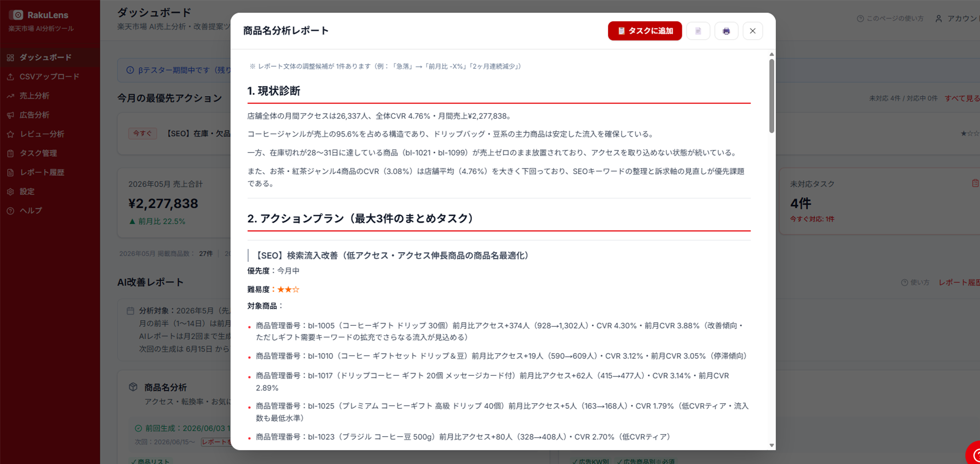Click the check-circle icon beside 前回生成
Image resolution: width=980 pixels, height=464 pixels.
pyautogui.click(x=138, y=428)
